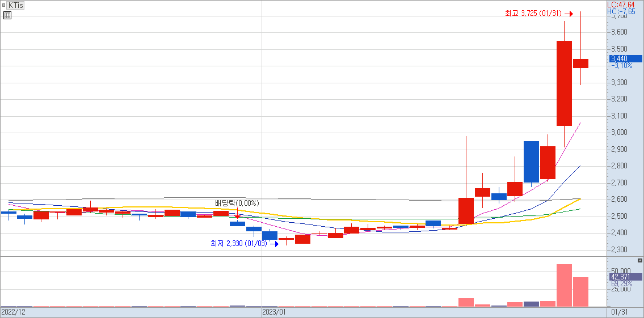Click the KTis stock name label
The width and height of the screenshot is (644, 318).
(x=16, y=5)
